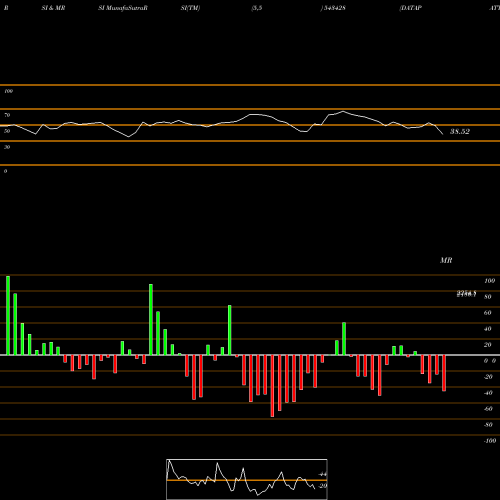This screenshot has height=500, width=500.
Task: Click the -20 label on MR axis
Action: (x=488, y=377)
